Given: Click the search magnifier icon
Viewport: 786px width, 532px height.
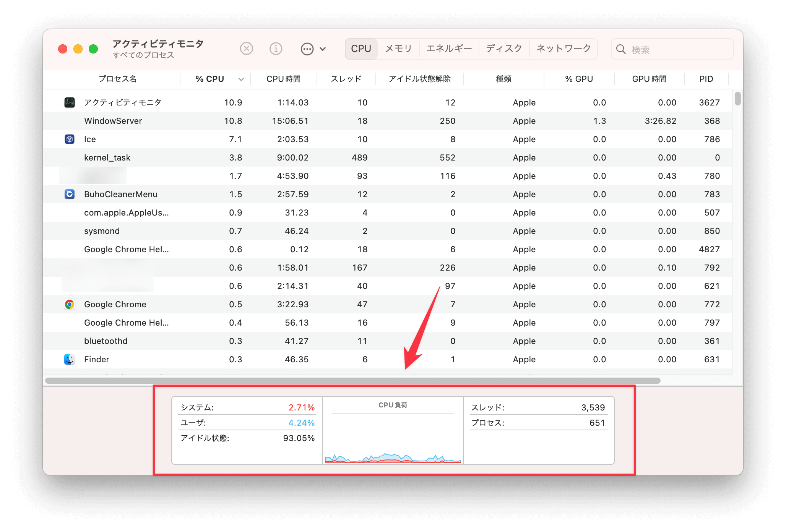Looking at the screenshot, I should [621, 49].
